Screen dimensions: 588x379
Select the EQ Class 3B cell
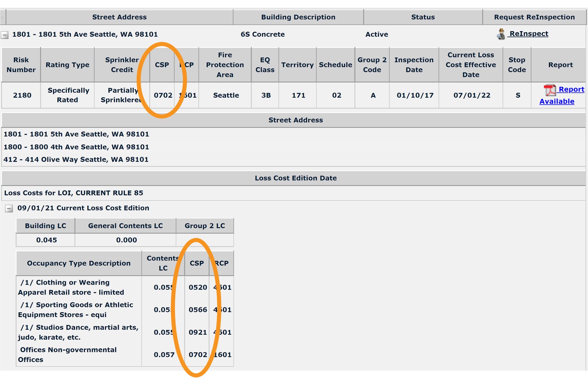click(x=265, y=95)
